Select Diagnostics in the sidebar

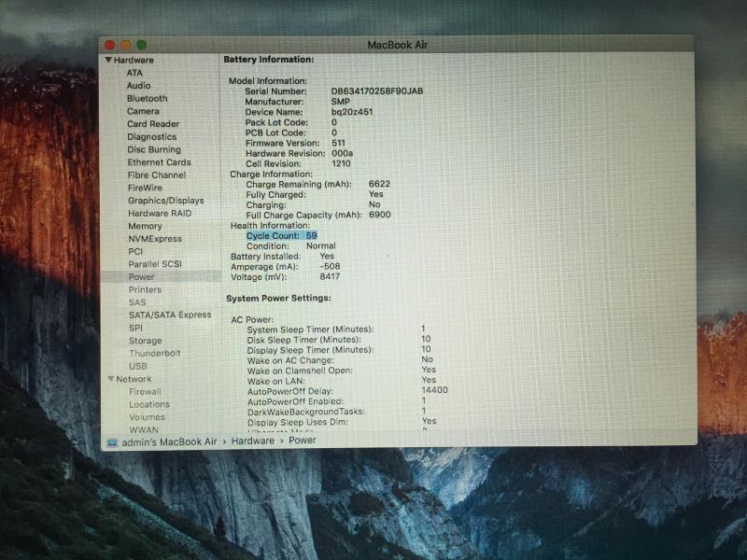tap(151, 136)
